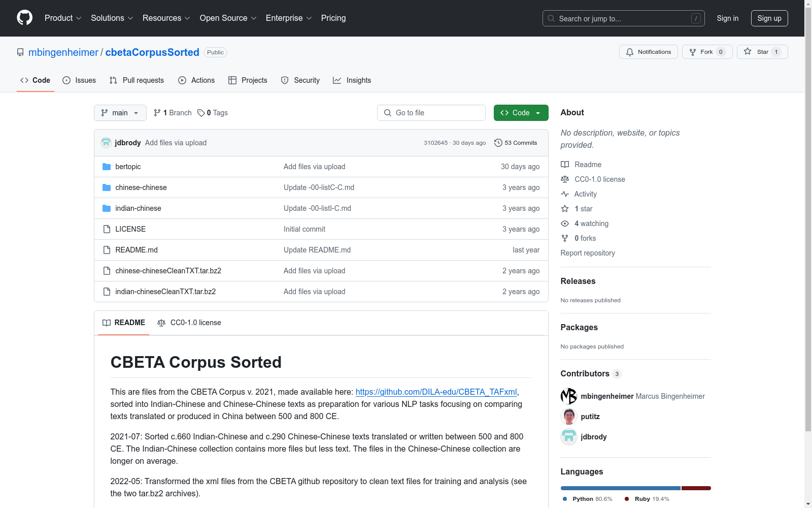Star the cbetaCorpusSorted repository
This screenshot has height=508, width=812.
[762, 52]
